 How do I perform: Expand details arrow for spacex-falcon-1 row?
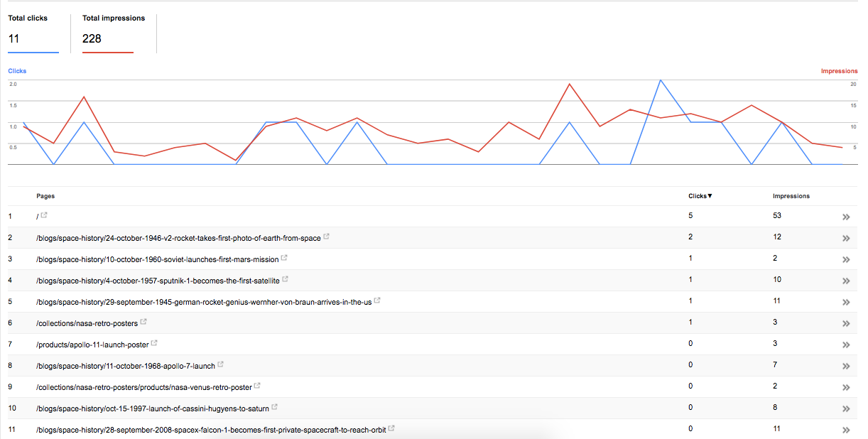click(846, 430)
